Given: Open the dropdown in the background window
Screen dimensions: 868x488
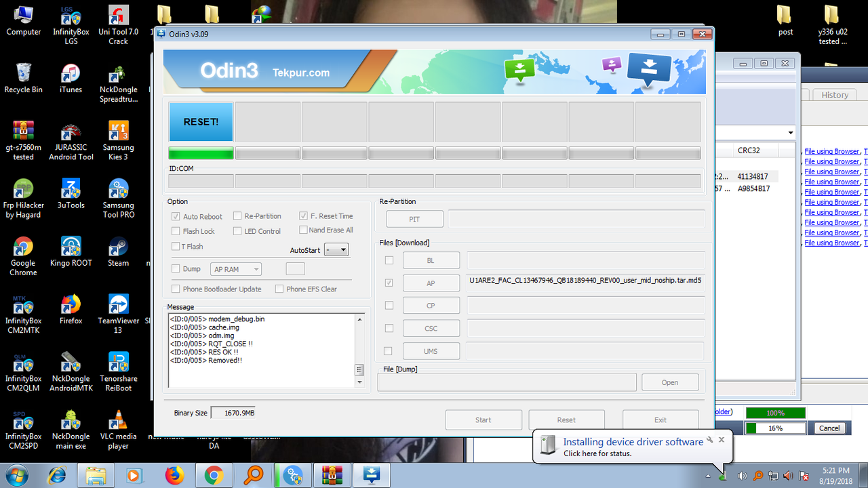Looking at the screenshot, I should [791, 132].
